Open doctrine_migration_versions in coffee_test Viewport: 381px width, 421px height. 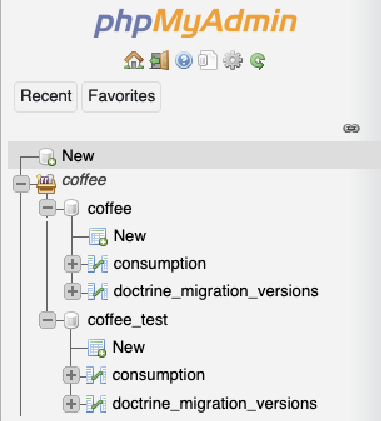[214, 404]
